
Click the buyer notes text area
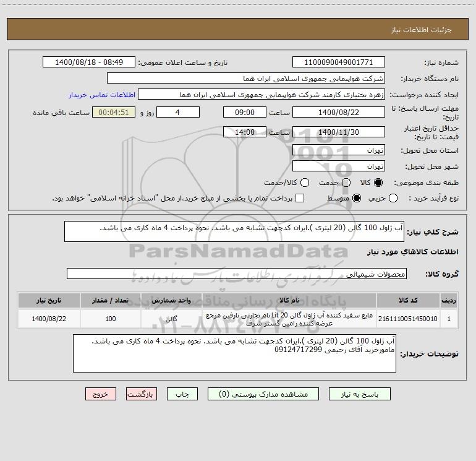(x=234, y=353)
